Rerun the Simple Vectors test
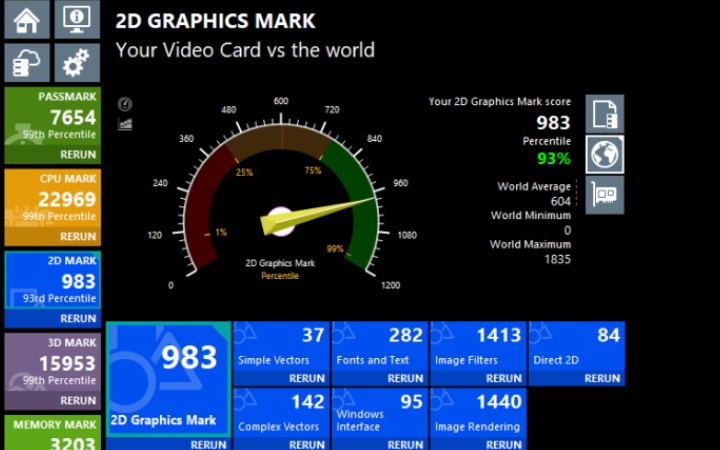The width and height of the screenshot is (720, 450). 307,378
